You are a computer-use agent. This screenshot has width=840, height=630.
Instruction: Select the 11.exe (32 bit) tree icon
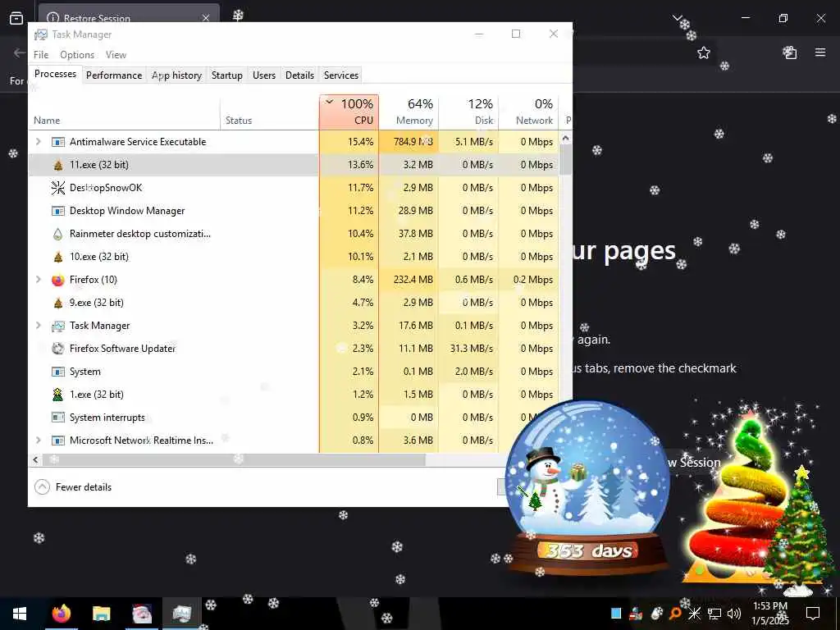pos(58,165)
